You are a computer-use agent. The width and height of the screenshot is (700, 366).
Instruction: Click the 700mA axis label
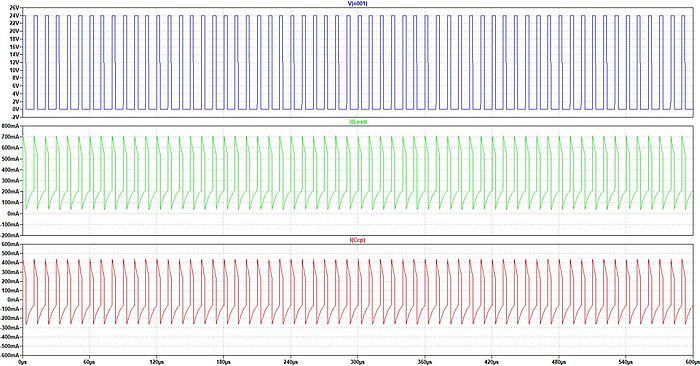click(x=11, y=137)
